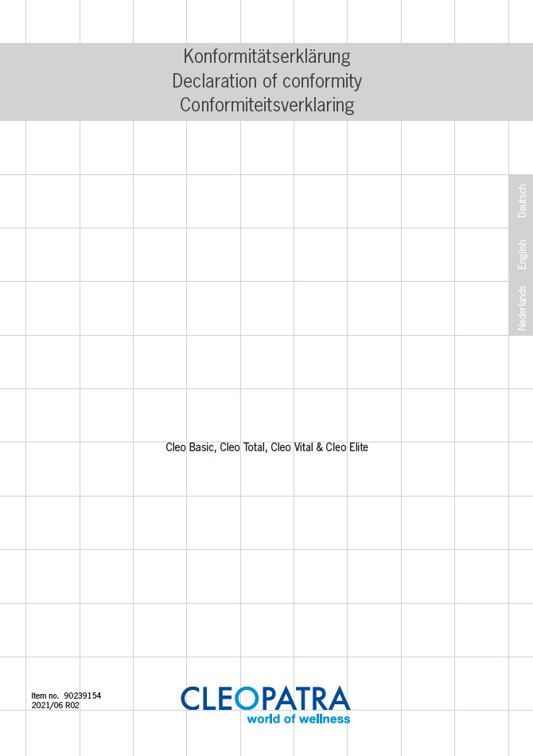Select the 'world of wellness' tagline
Image resolution: width=533 pixels, height=756 pixels.
tap(298, 719)
